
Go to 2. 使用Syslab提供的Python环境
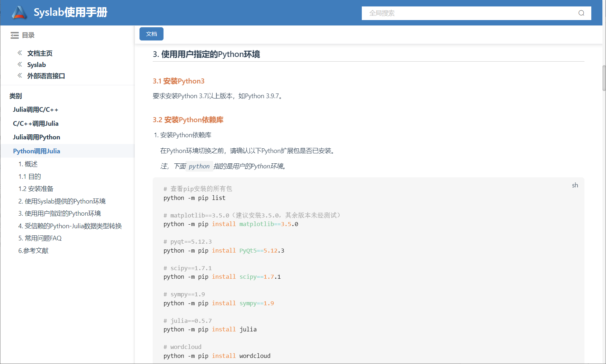pos(62,201)
